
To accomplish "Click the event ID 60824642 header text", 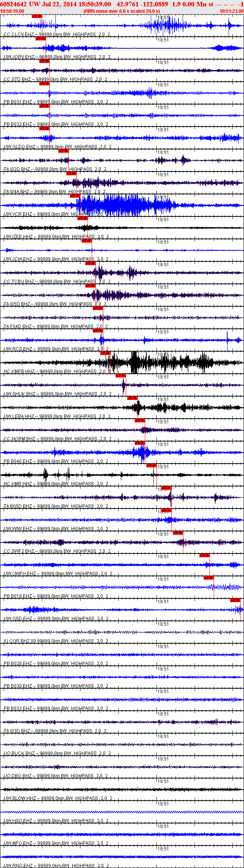I will (x=13, y=4).
